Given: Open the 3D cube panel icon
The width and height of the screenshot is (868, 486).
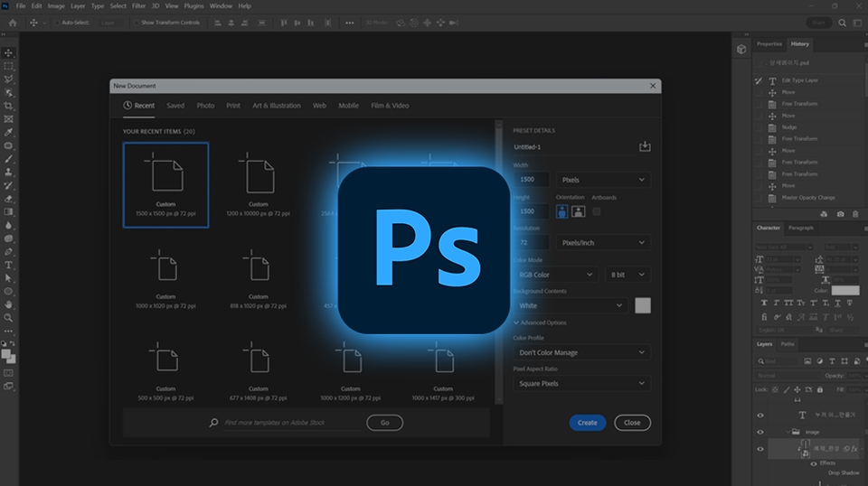Looking at the screenshot, I should click(741, 49).
